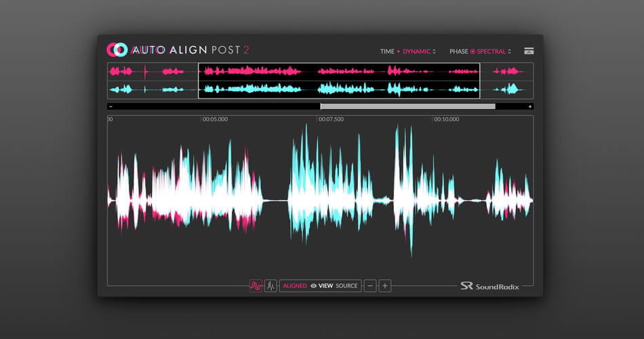Show the SOURCE waveform view
Image resolution: width=644 pixels, height=339 pixels.
click(346, 285)
